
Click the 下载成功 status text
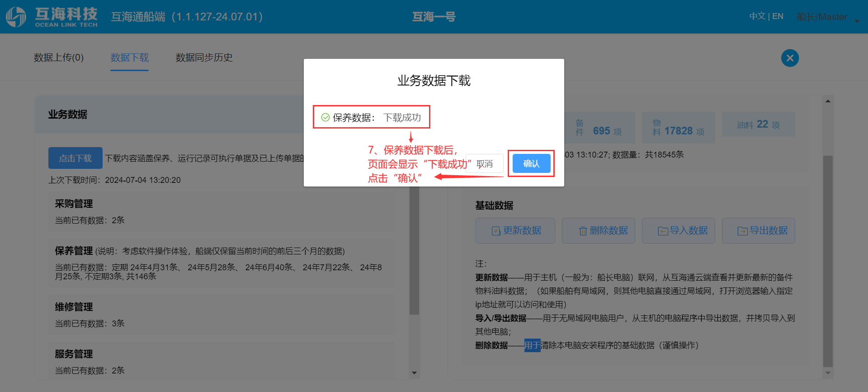(x=402, y=118)
